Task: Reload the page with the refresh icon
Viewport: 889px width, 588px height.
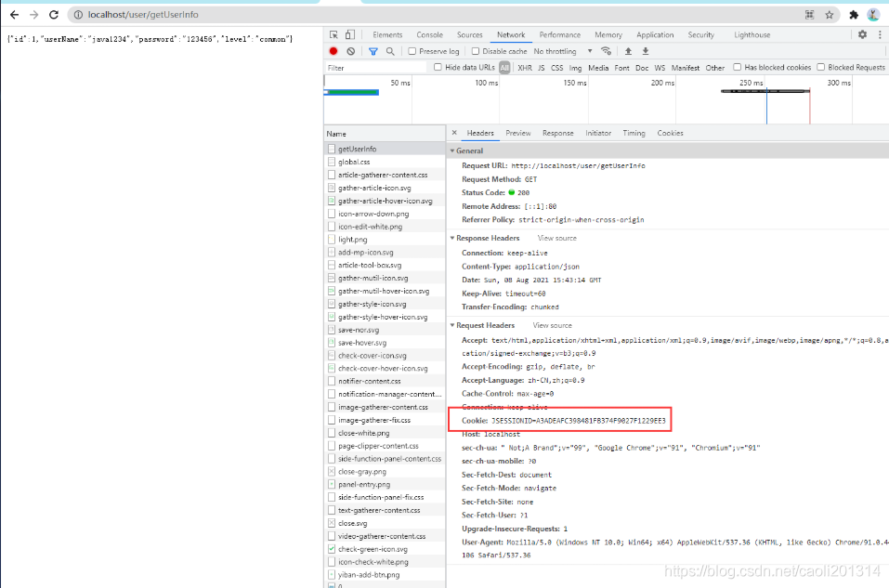Action: click(54, 15)
